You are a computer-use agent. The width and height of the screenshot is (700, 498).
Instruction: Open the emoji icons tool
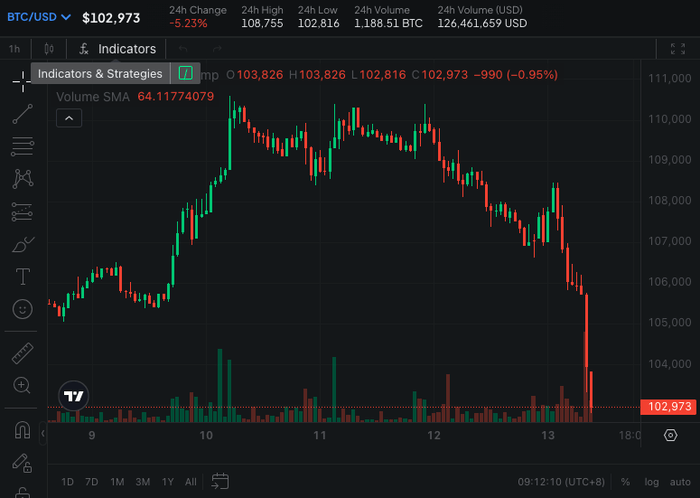pyautogui.click(x=22, y=309)
